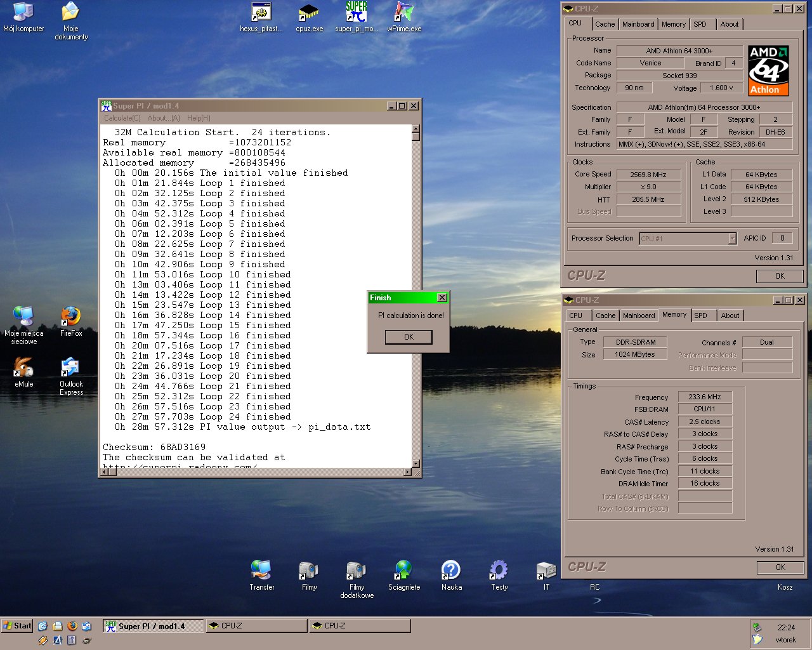Select the IT desktop shortcut

(546, 575)
